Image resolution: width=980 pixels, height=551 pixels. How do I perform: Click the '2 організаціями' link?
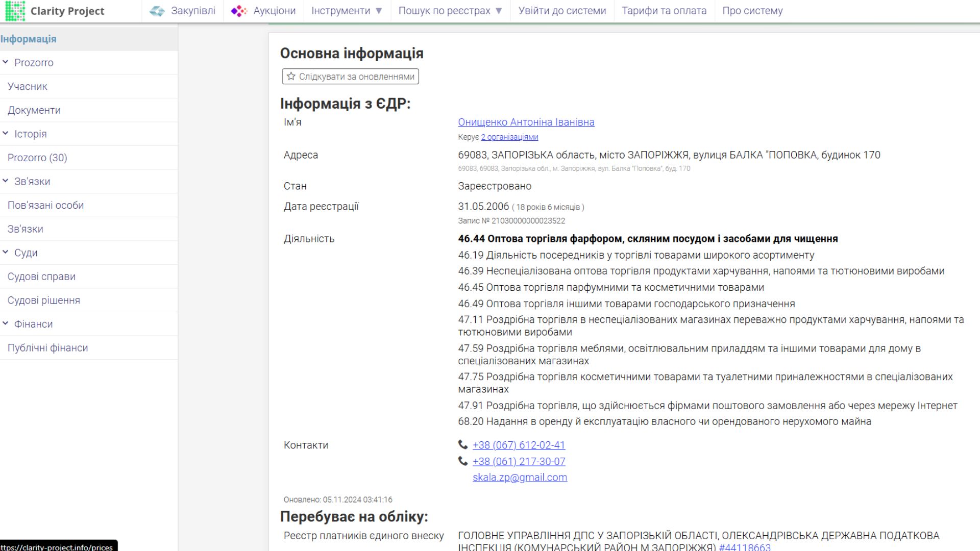tap(509, 137)
